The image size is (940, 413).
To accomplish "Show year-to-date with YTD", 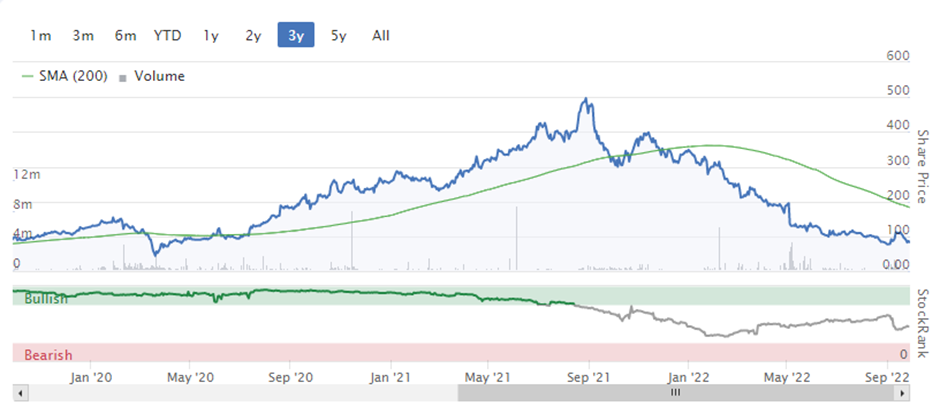I will point(167,35).
